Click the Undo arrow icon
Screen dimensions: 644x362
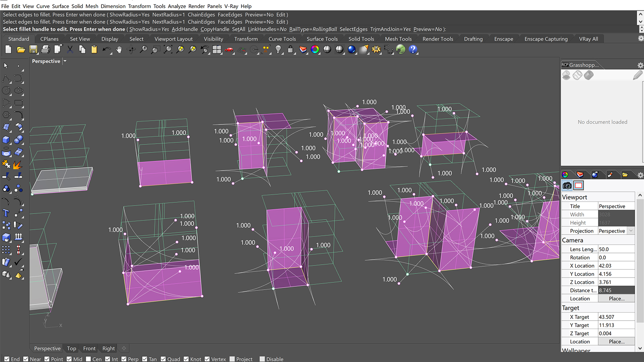(107, 49)
